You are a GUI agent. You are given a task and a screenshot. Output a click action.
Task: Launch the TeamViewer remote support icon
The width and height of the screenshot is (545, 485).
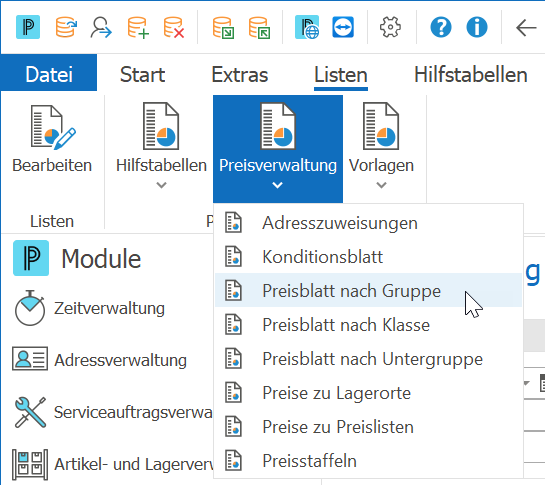point(343,27)
